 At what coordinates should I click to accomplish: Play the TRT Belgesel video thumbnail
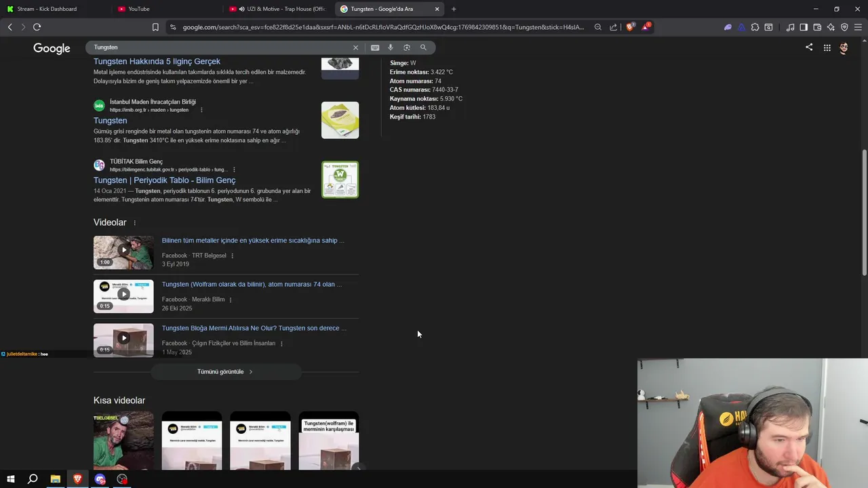(x=123, y=252)
